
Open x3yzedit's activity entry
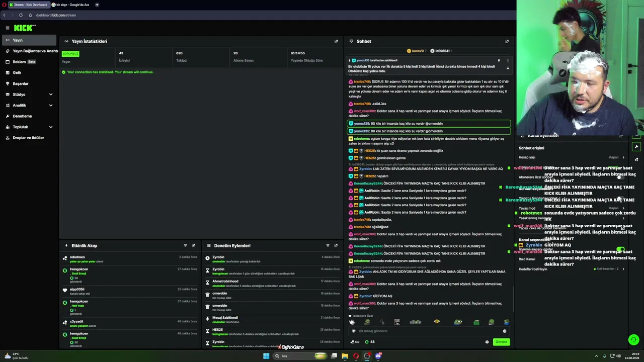(x=130, y=323)
